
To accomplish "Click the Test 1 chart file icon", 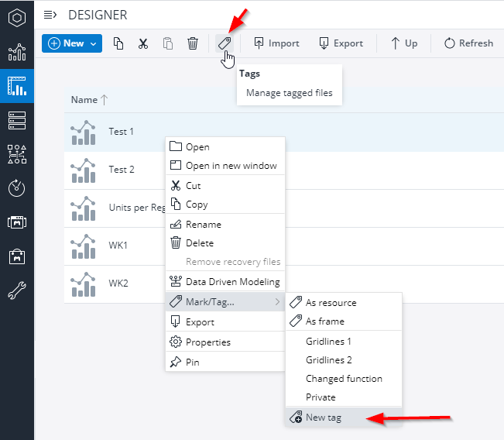I will pos(84,132).
